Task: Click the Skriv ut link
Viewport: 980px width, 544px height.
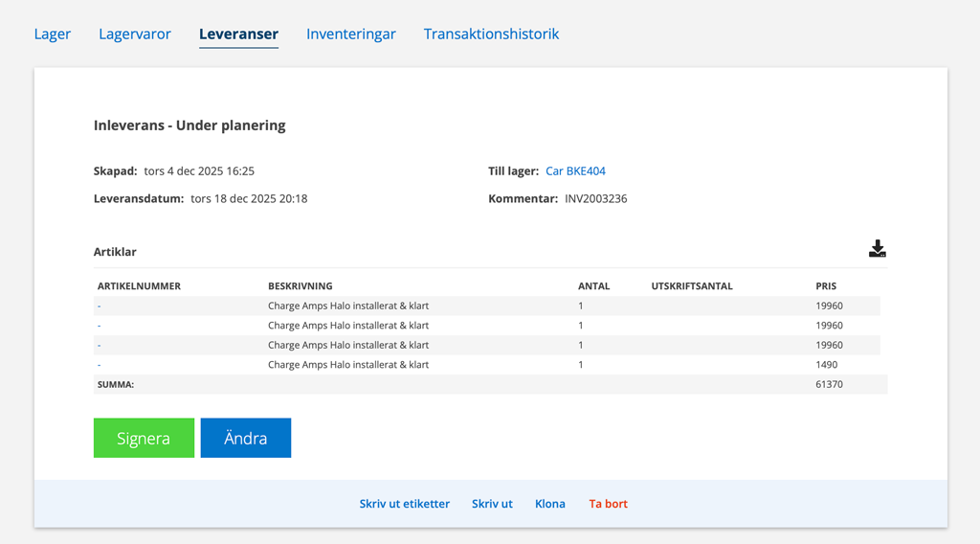Action: click(x=492, y=504)
